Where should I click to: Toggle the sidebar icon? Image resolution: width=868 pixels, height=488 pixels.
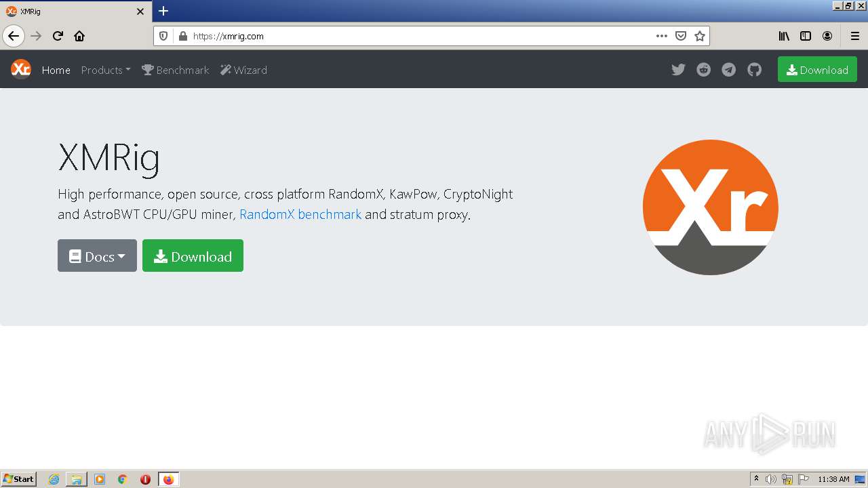806,36
